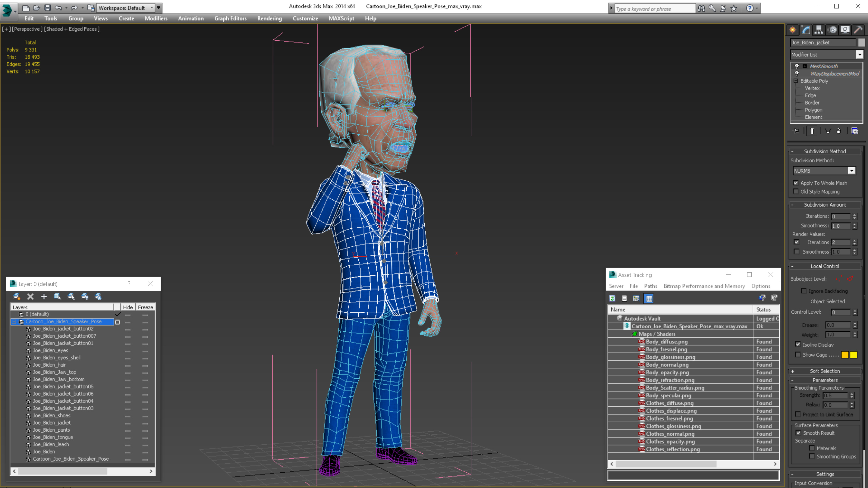The height and width of the screenshot is (488, 868).
Task: Click the second yellow Show Cage color swatch
Action: pyautogui.click(x=854, y=355)
